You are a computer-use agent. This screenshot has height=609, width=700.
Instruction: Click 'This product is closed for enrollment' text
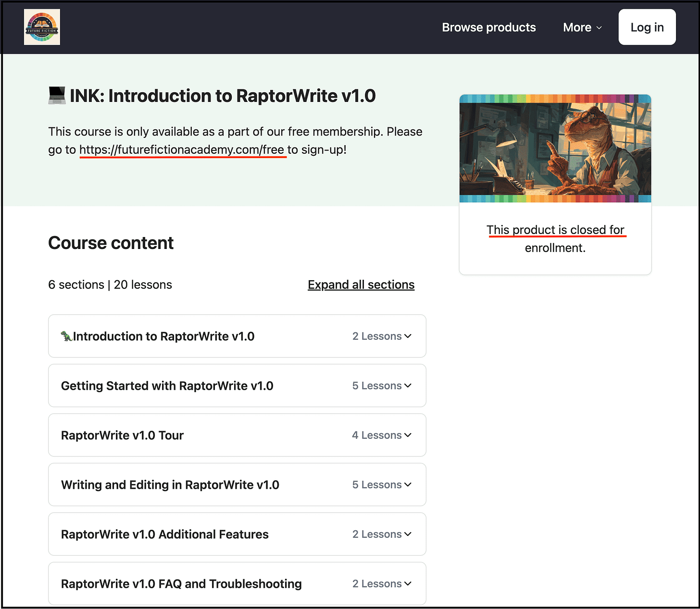point(555,239)
